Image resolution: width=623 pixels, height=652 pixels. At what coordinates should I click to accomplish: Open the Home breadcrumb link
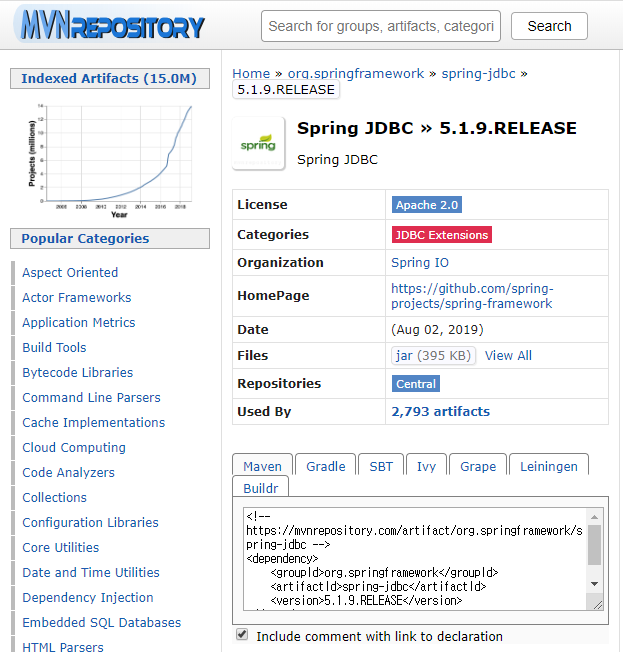(x=251, y=74)
